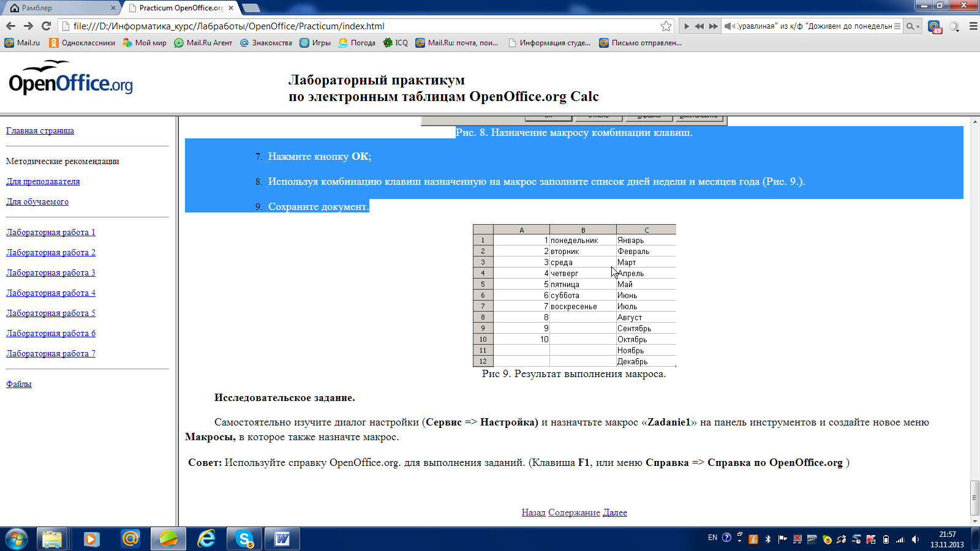Close the Рамблер tab

113,8
